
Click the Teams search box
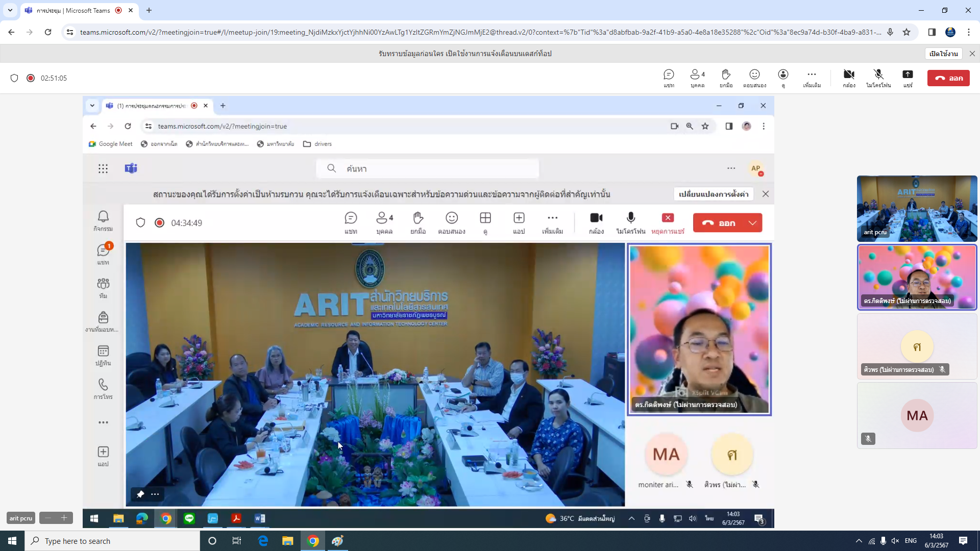pyautogui.click(x=427, y=168)
